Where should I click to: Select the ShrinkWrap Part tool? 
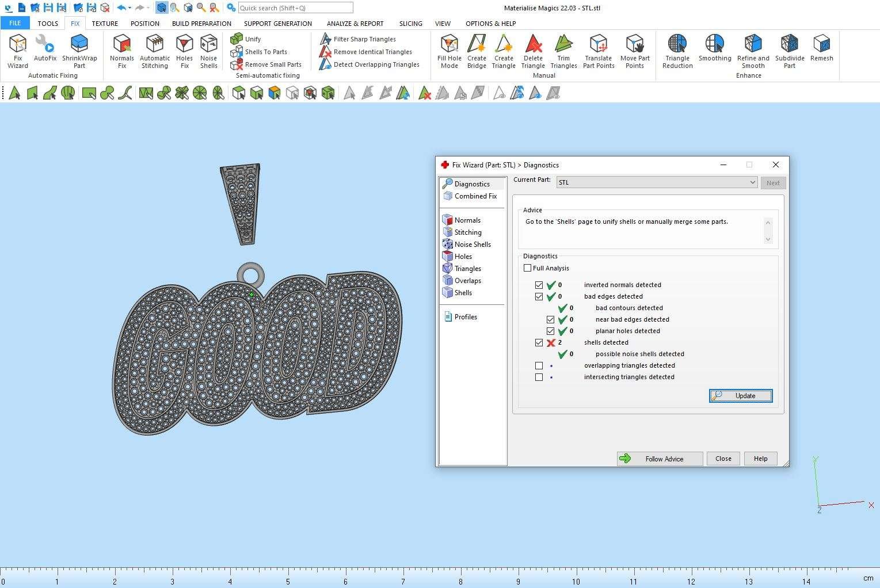click(x=79, y=51)
